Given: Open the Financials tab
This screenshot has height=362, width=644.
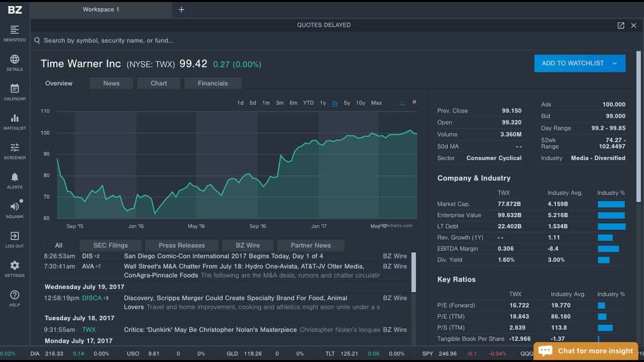Looking at the screenshot, I should (213, 83).
